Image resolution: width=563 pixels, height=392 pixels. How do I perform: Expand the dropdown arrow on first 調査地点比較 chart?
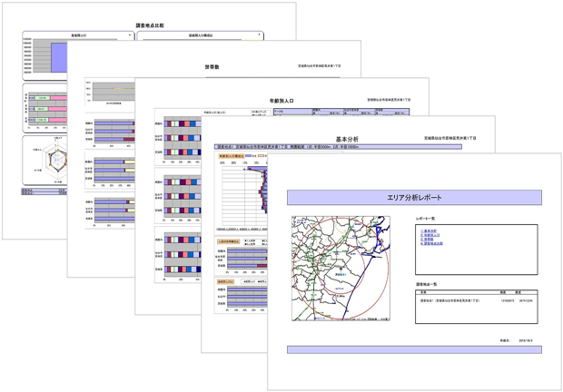129,35
